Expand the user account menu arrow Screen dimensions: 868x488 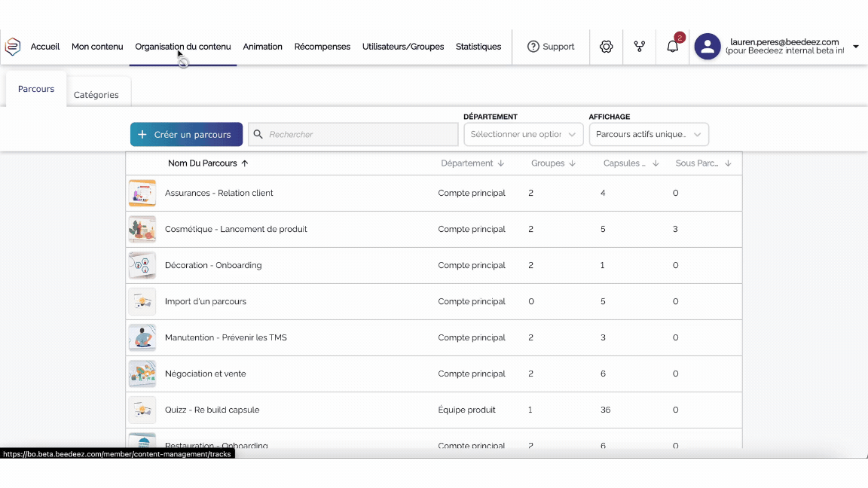pos(856,47)
